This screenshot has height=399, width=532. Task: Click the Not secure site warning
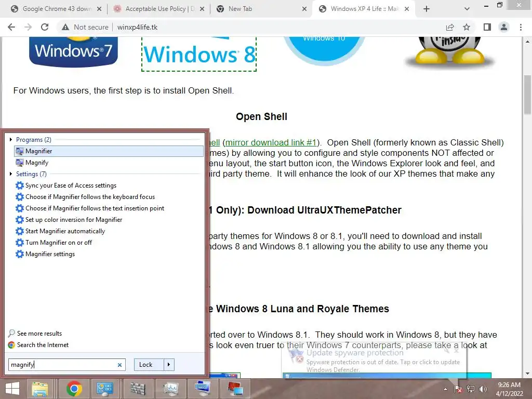(x=85, y=27)
